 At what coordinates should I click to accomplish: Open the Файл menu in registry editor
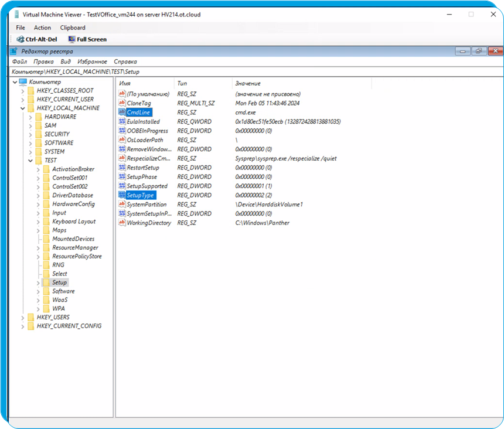coord(19,62)
